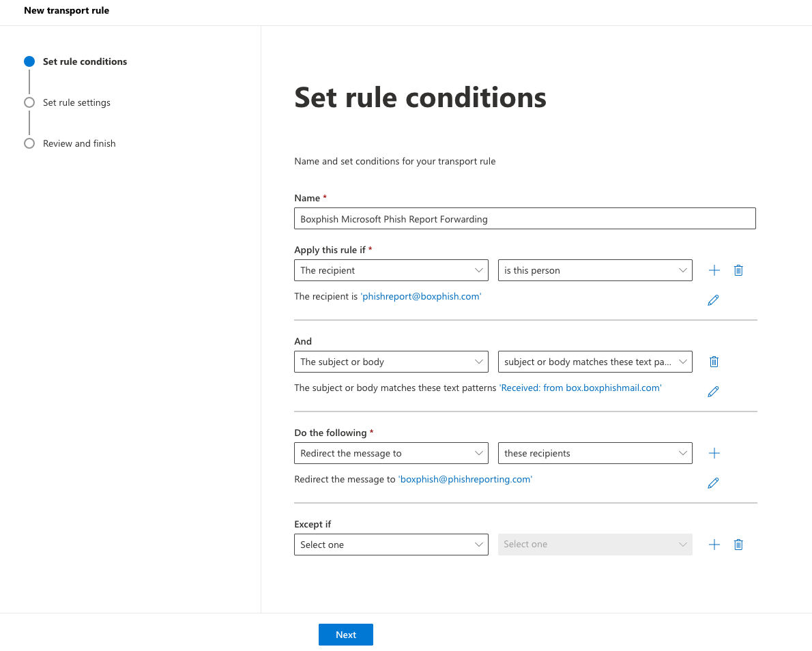812x651 pixels.
Task: Add another exception under Except if
Action: (714, 545)
